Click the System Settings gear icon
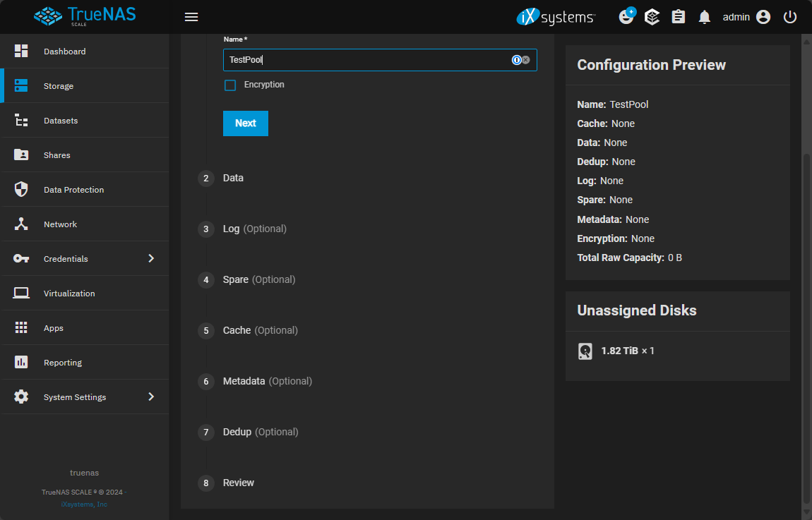The height and width of the screenshot is (520, 812). click(x=21, y=397)
